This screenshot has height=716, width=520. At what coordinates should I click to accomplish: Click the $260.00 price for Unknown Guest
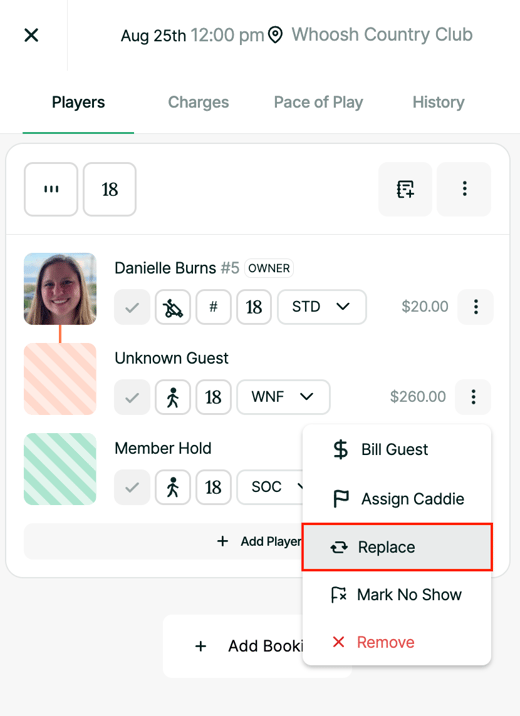418,397
